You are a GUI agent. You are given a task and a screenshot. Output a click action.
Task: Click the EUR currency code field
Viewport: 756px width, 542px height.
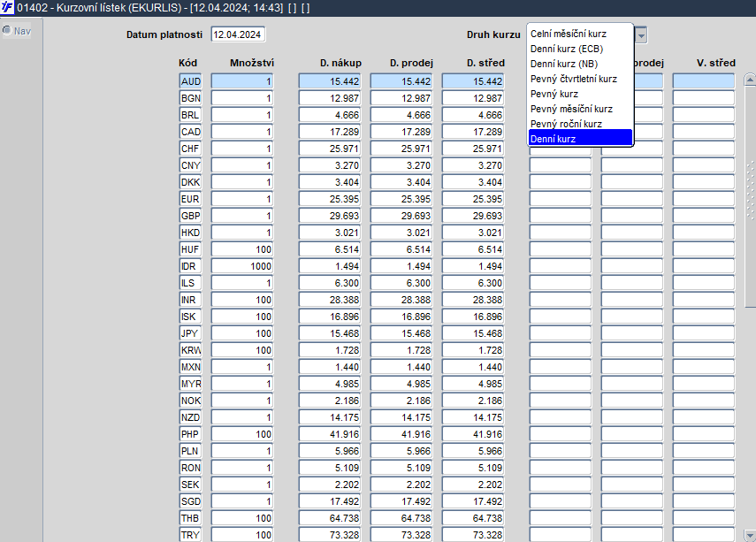click(x=190, y=199)
